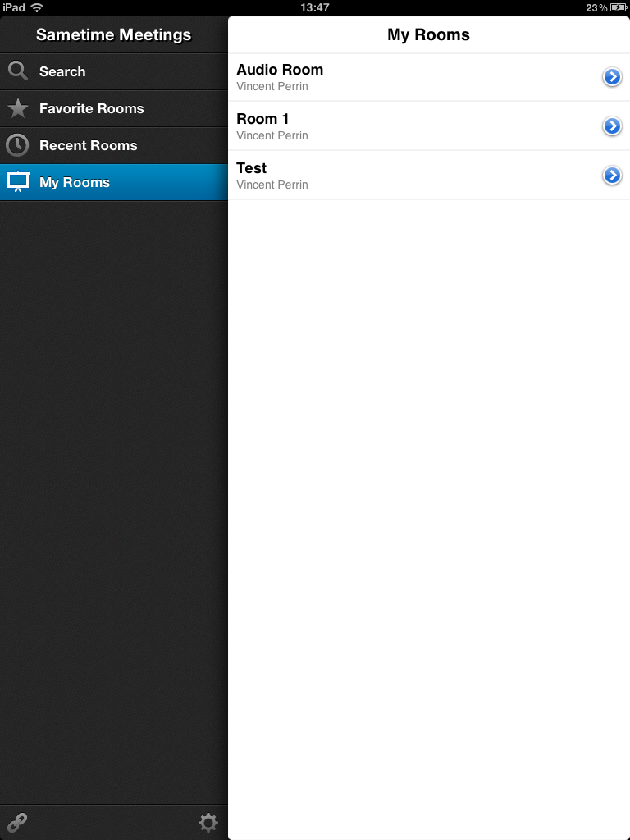Open details arrow for Test room
The image size is (630, 840).
point(612,176)
